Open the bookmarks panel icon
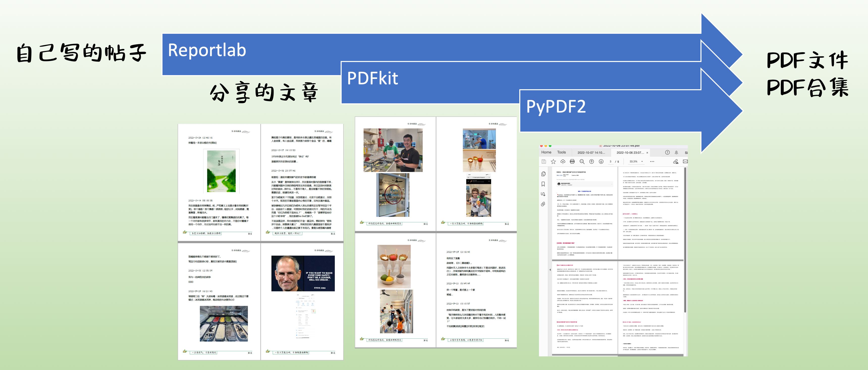This screenshot has width=868, height=370. click(x=543, y=184)
